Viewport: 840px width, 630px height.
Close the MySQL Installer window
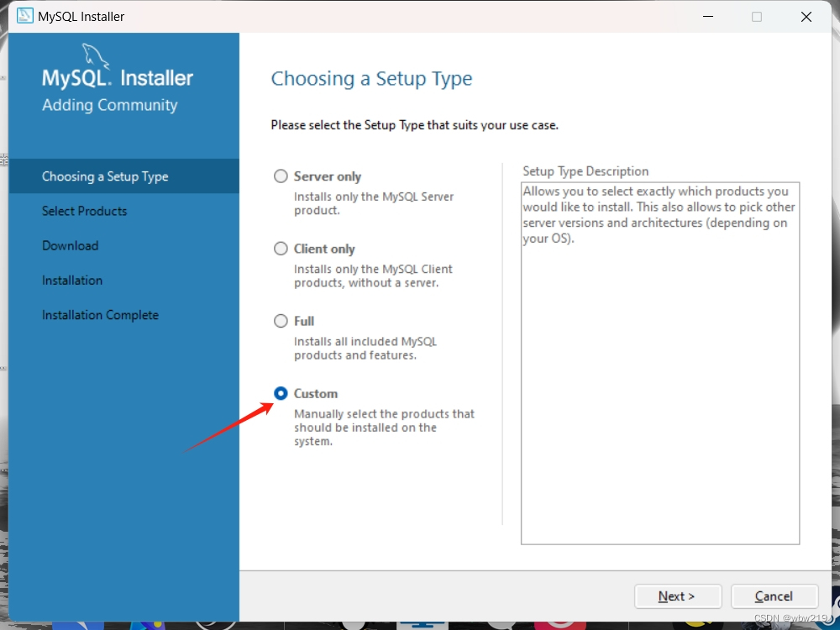pos(806,17)
